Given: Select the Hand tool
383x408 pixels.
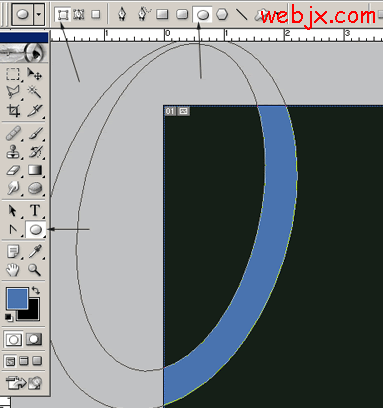Looking at the screenshot, I should click(x=13, y=269).
